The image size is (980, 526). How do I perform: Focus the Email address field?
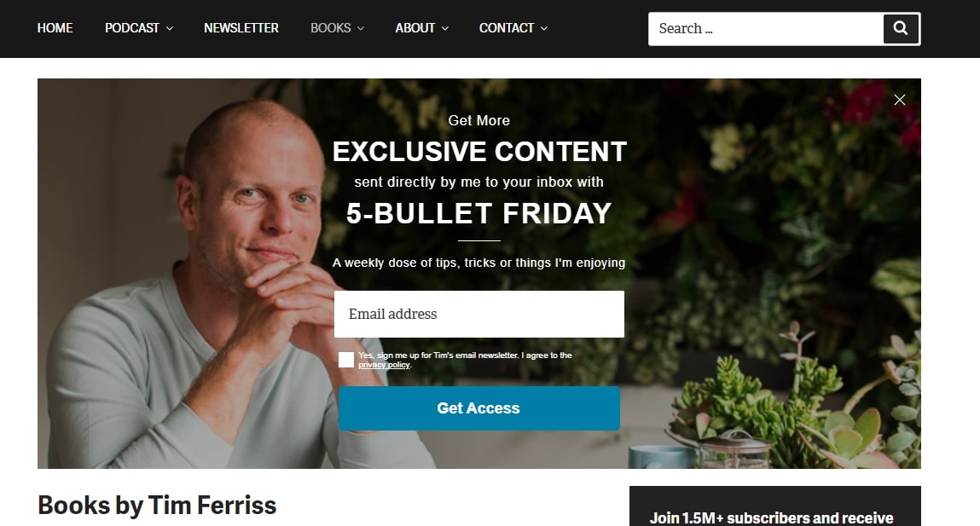[x=479, y=315]
